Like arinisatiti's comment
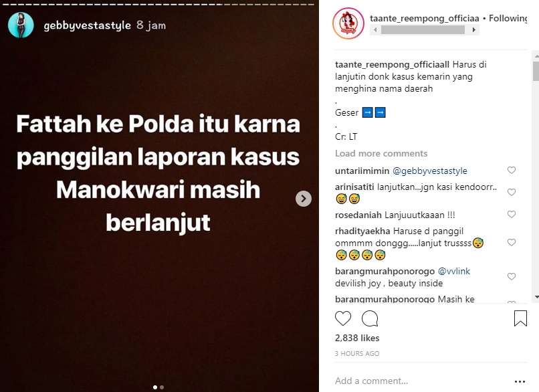Image resolution: width=539 pixels, height=392 pixels. (512, 192)
